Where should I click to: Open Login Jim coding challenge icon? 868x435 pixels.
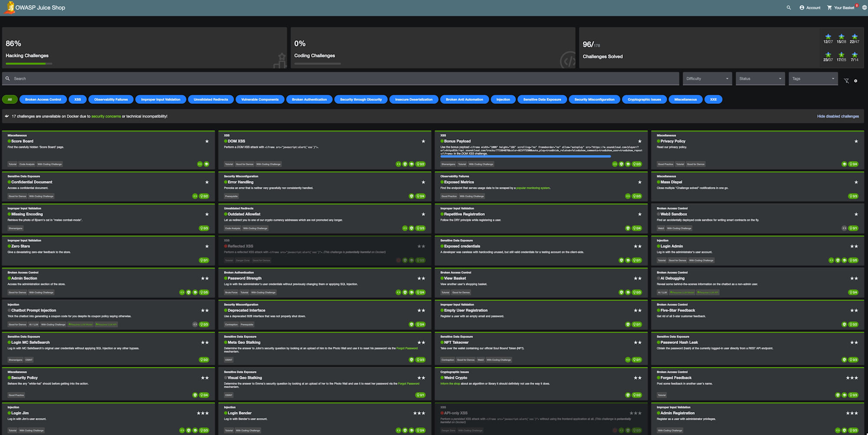(182, 431)
